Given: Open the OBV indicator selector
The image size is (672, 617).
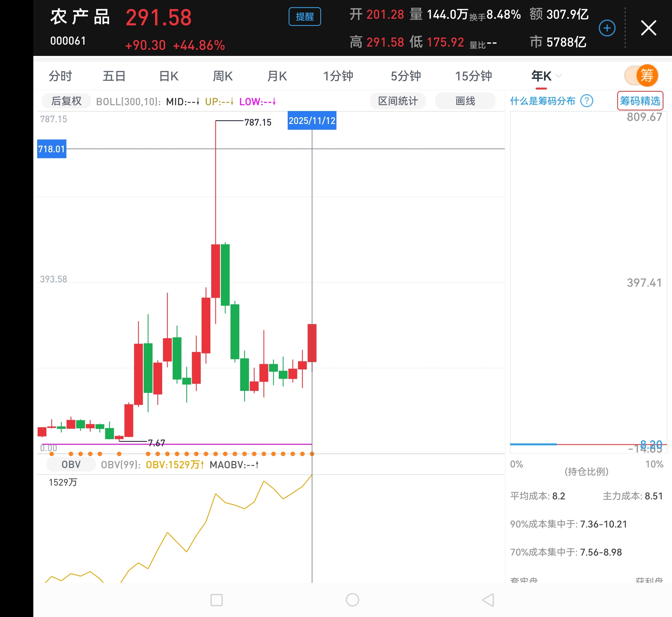Looking at the screenshot, I should click(71, 464).
